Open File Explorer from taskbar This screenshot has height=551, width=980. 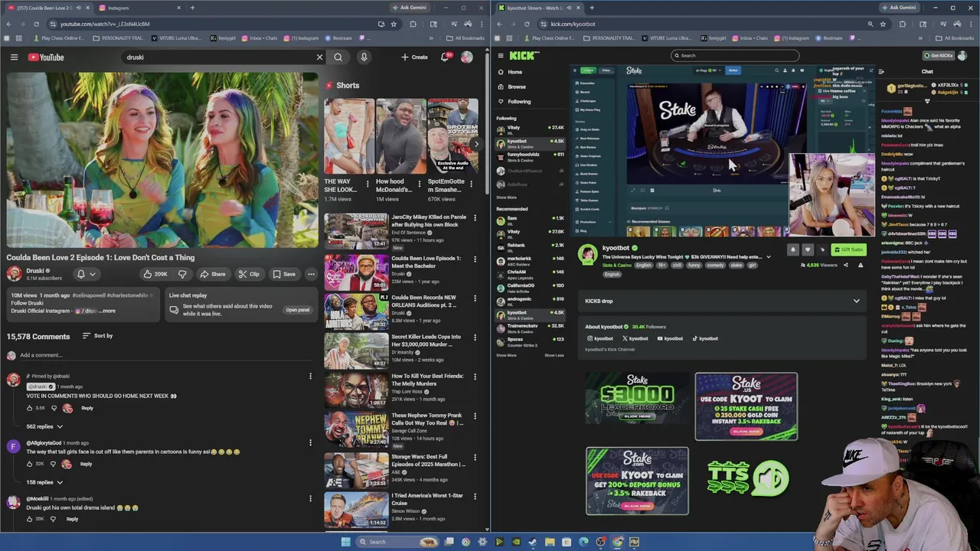(x=550, y=542)
